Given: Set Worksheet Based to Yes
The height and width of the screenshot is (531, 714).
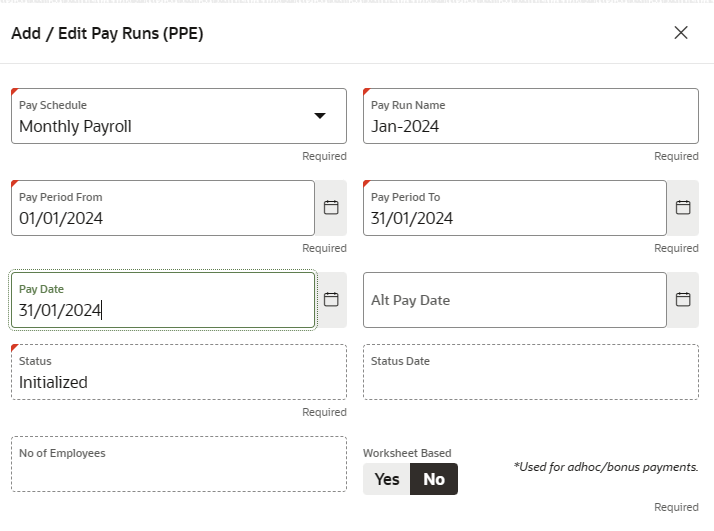Looking at the screenshot, I should pos(387,479).
